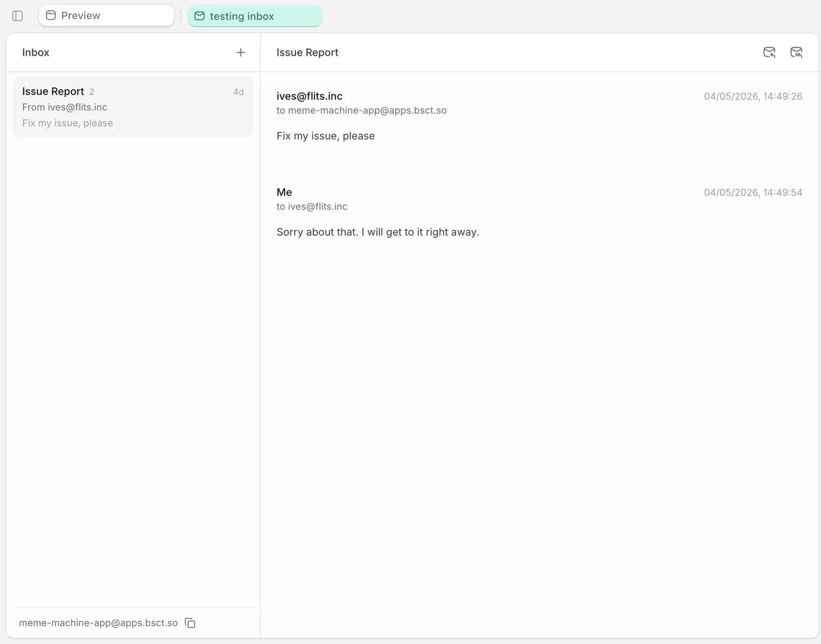Click the sender ives@flits.inc in the message
The width and height of the screenshot is (821, 644).
309,96
